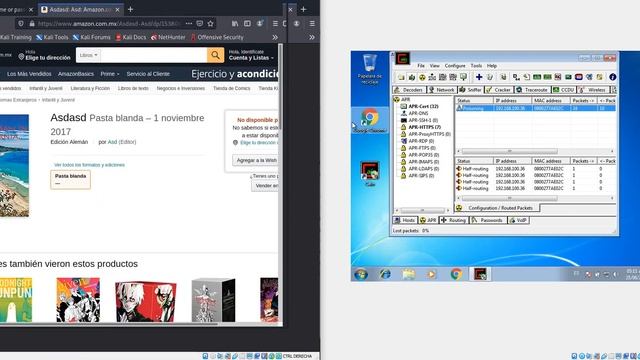Click the Cain icon in the Windows taskbar
The width and height of the screenshot is (640, 360).
[480, 274]
